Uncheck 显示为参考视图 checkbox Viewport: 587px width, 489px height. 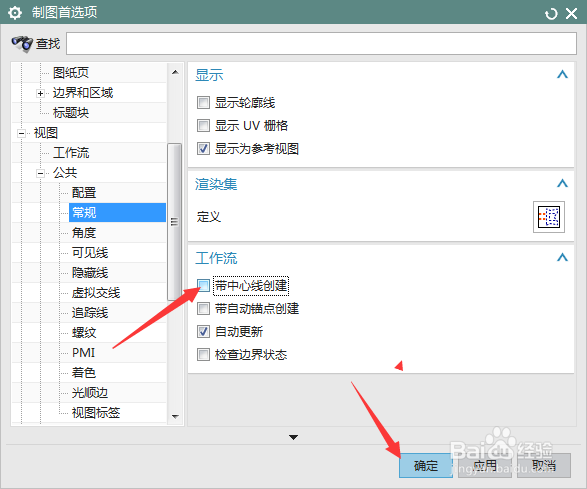203,149
